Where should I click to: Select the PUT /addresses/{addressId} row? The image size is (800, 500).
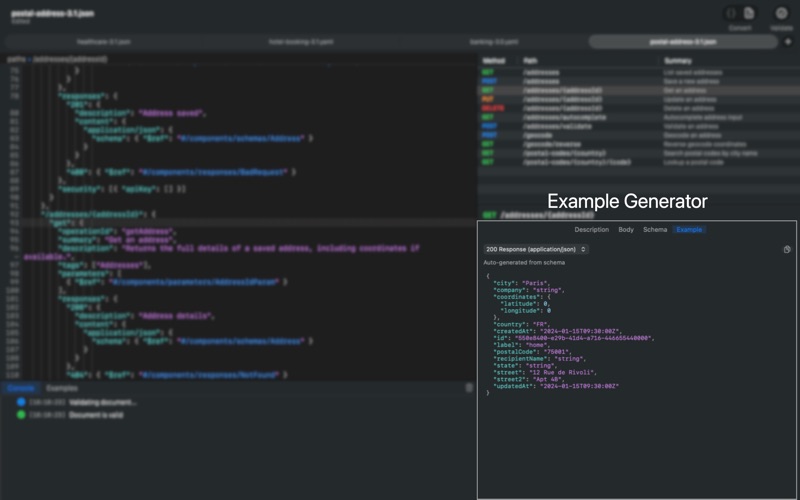coord(639,99)
